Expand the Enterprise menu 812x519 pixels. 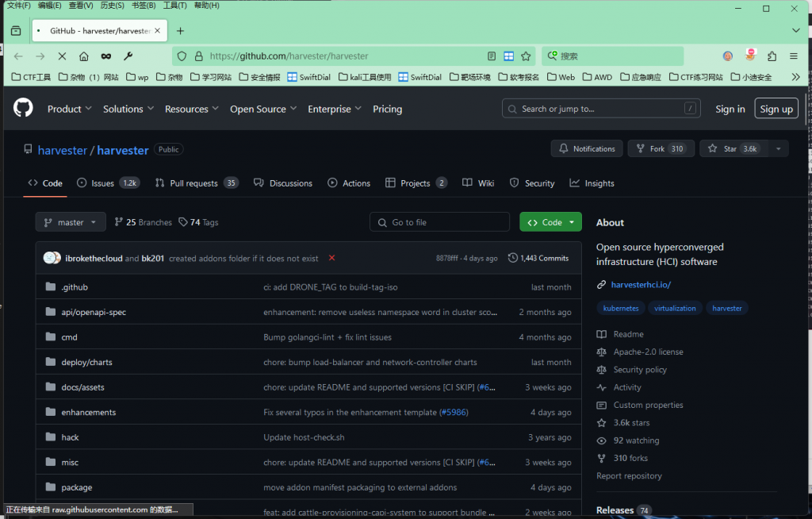tap(334, 109)
